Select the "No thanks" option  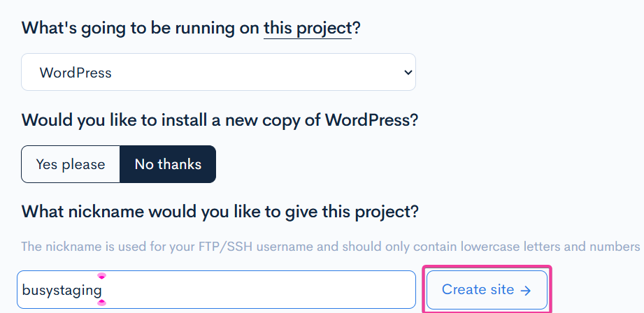(168, 164)
